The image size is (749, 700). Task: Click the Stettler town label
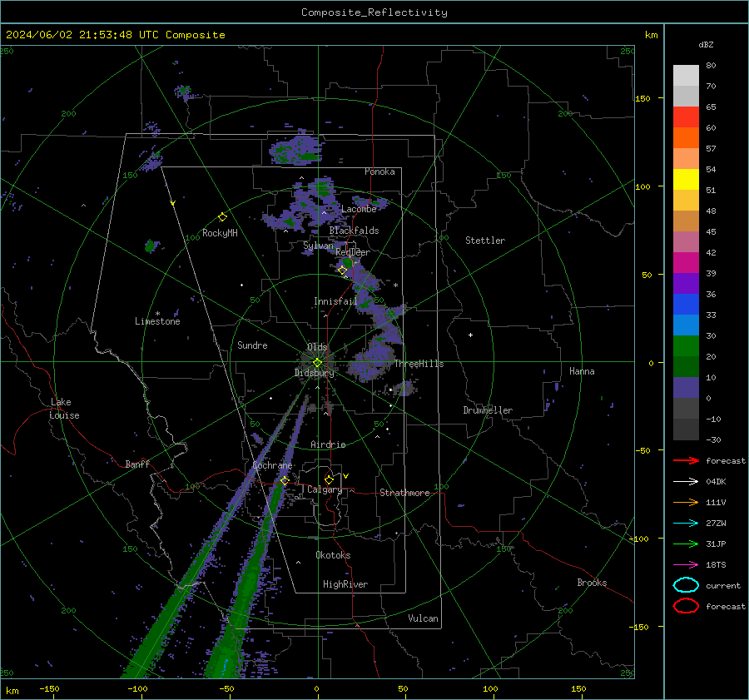pos(485,241)
